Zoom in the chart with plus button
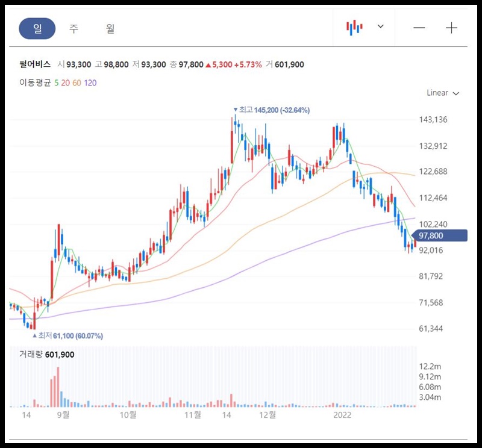 [451, 28]
